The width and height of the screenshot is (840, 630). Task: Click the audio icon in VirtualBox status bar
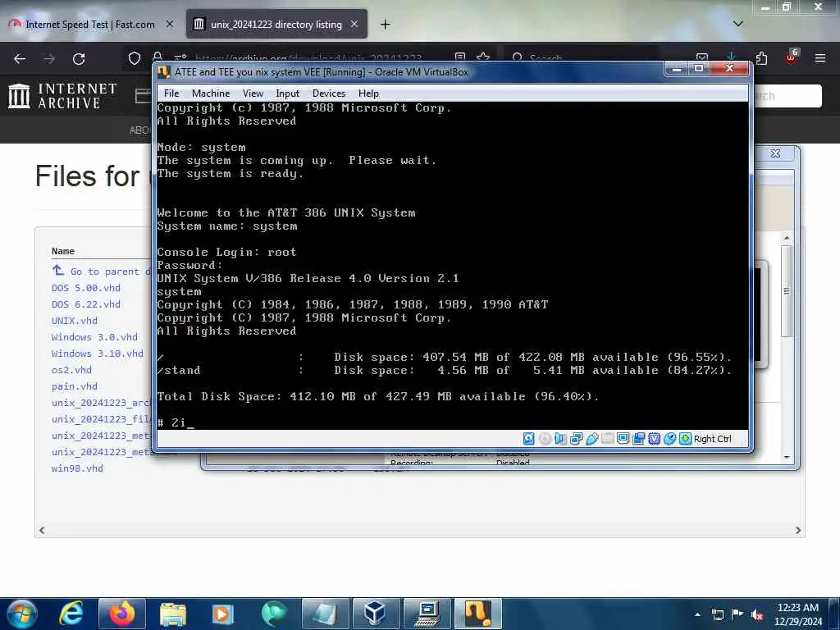click(560, 439)
